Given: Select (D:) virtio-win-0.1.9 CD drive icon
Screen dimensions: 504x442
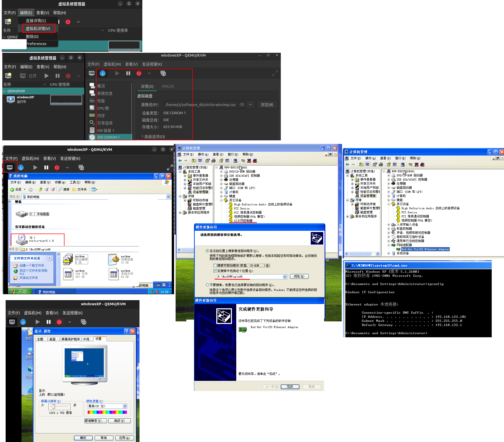Looking at the screenshot, I should pos(22,239).
